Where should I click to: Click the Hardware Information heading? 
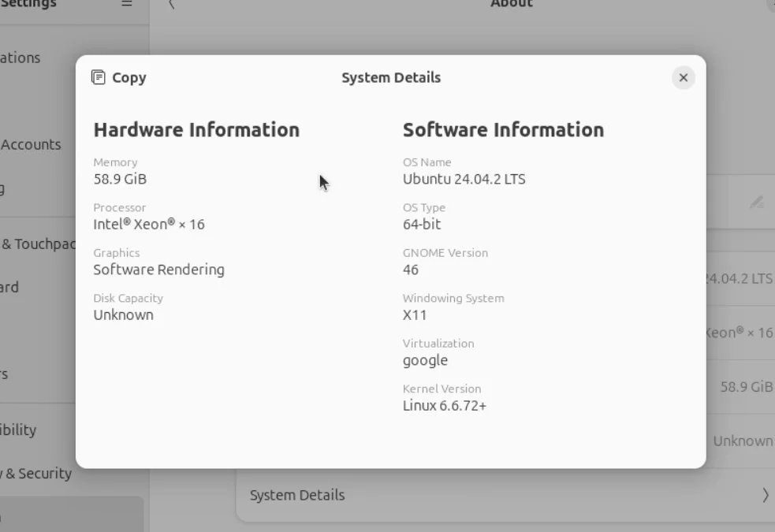[196, 130]
